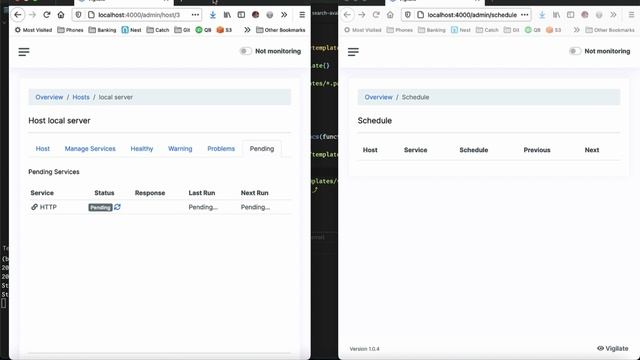Screen dimensions: 640x360
Task: Open left browser hamburger application menu
Action: click(x=302, y=15)
